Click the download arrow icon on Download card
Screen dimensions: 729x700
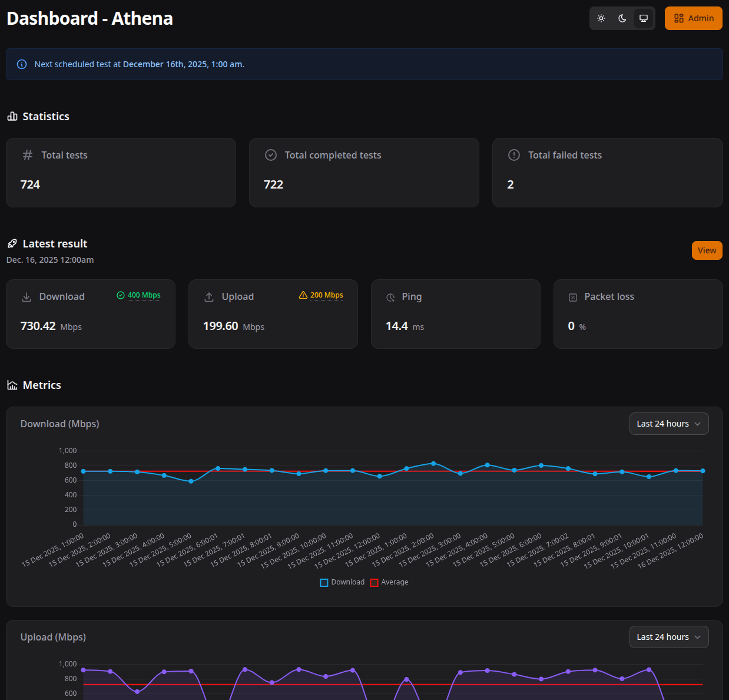[26, 297]
